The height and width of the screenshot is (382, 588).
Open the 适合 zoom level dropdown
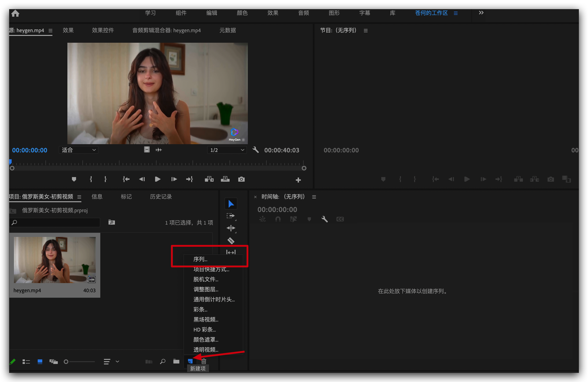pyautogui.click(x=78, y=150)
